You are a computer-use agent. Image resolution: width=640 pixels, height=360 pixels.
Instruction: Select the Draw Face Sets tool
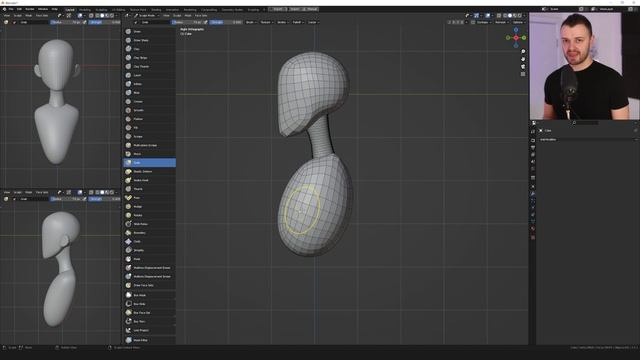point(149,285)
